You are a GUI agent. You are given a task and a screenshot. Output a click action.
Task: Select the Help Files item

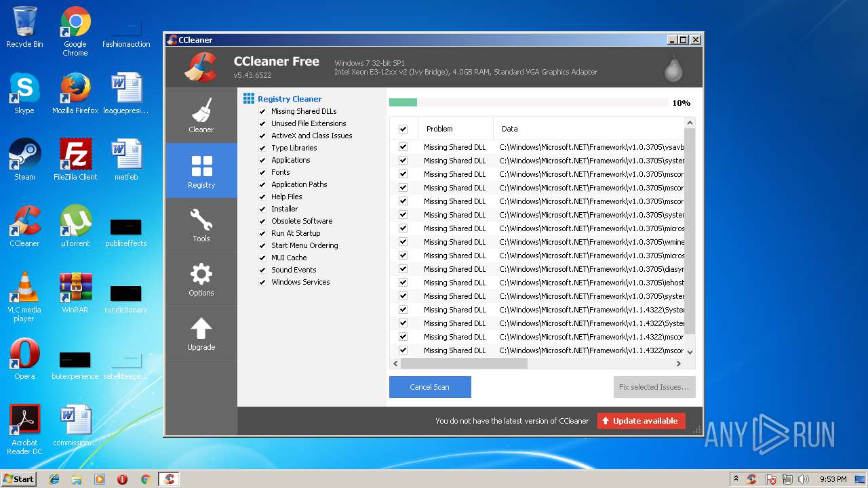tap(287, 197)
